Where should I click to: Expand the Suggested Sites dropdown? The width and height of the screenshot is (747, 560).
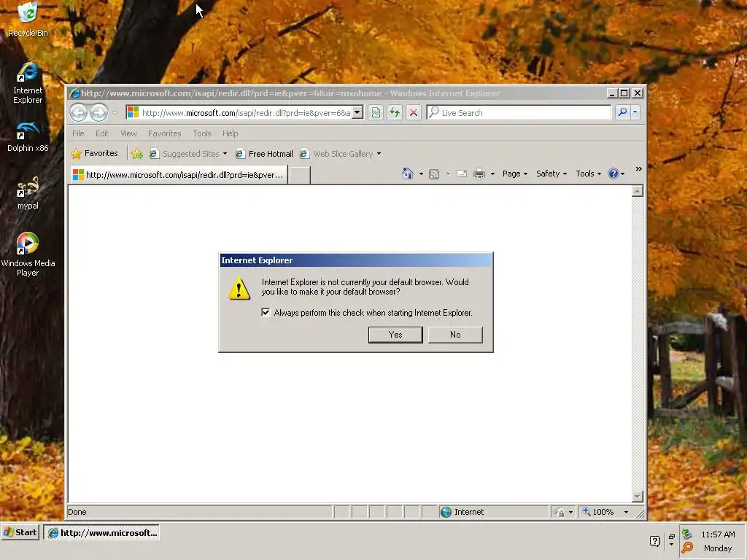tap(225, 153)
